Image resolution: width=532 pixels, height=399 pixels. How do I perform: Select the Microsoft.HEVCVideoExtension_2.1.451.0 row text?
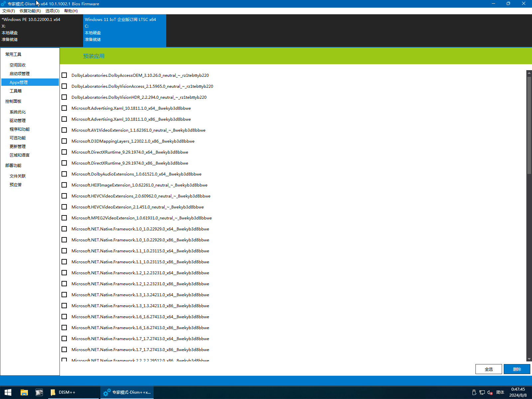(138, 207)
